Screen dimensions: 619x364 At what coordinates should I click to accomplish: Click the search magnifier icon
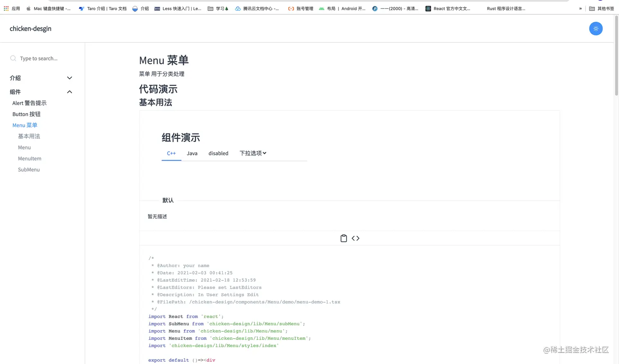(x=13, y=59)
